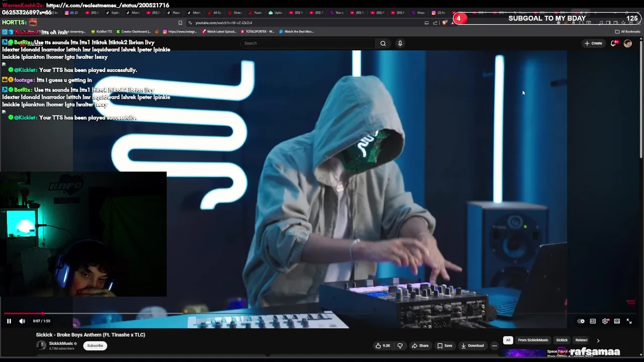Open Watch Latest Episodes bookmark
Image resolution: width=644 pixels, height=362 pixels.
coord(219,32)
